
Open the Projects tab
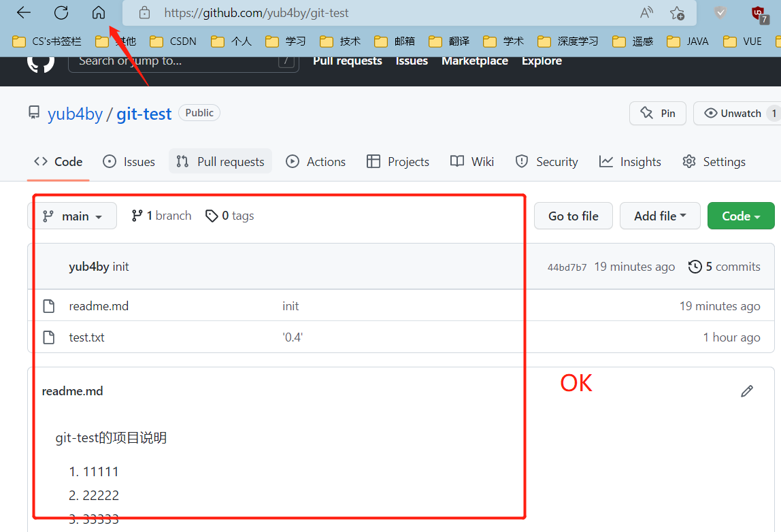[397, 162]
